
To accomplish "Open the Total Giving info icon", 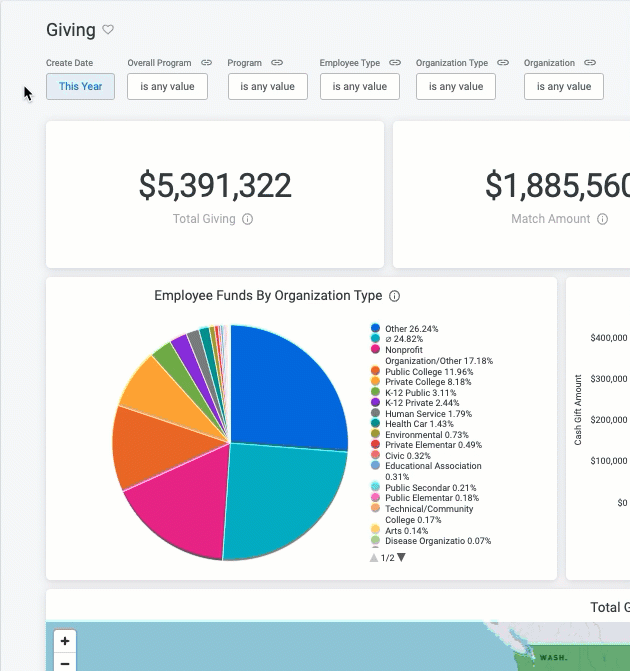I will tap(247, 219).
